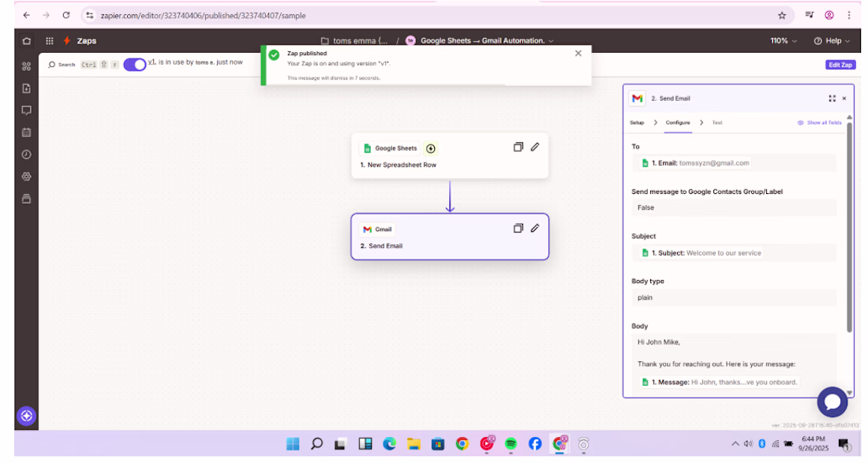Open the apps grid menu
The height and width of the screenshot is (463, 868).
[x=49, y=41]
